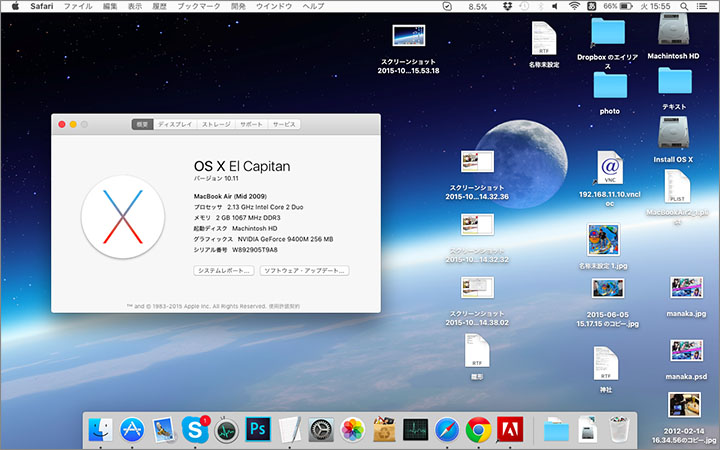Select the manaka.jpg image thumbnail
Viewport: 720px width, 450px height.
coord(686,288)
